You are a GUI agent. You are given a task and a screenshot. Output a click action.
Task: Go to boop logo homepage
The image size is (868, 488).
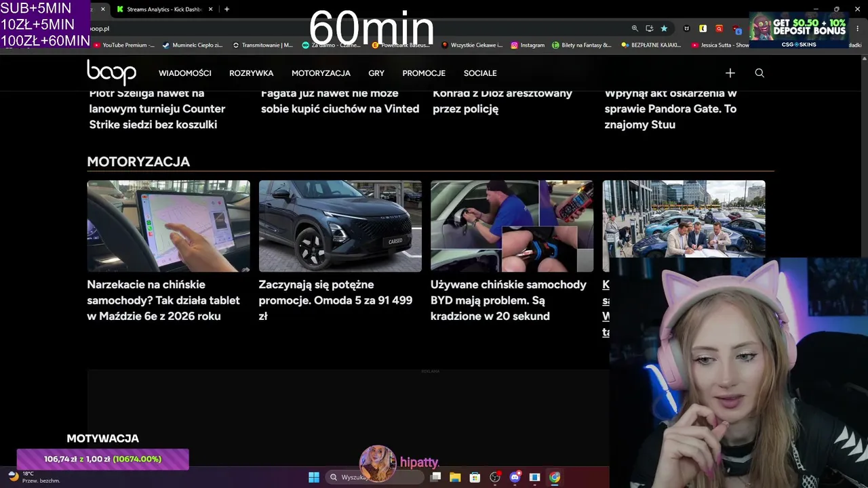[111, 73]
